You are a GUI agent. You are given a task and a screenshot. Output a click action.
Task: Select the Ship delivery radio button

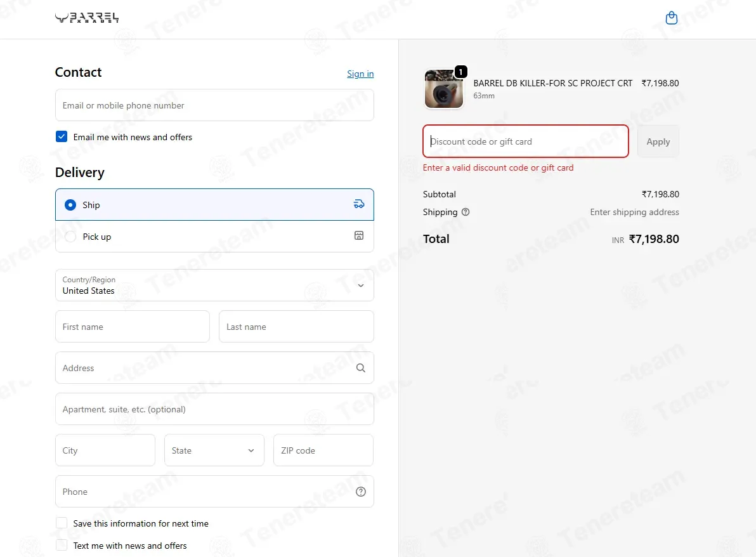point(70,205)
